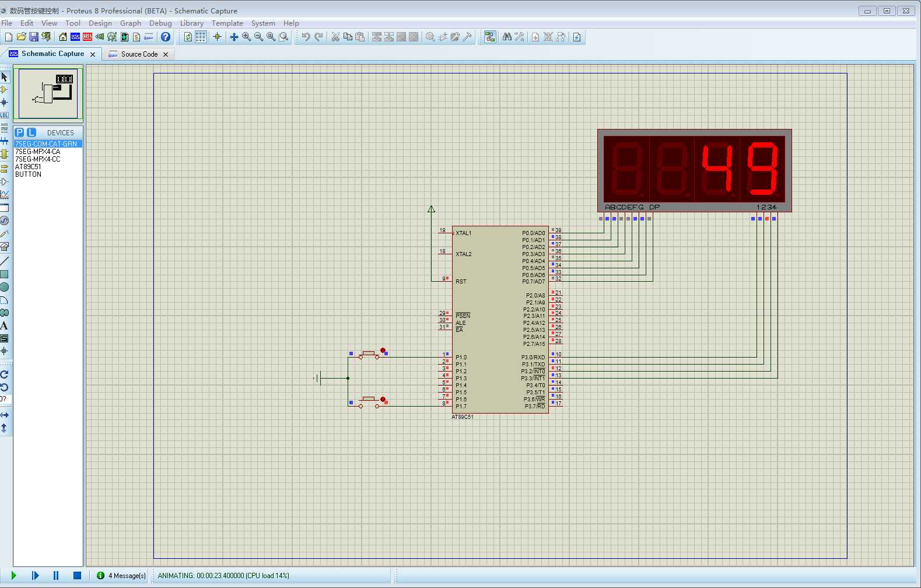Click the AT89C51 microcontroller component

pos(500,320)
